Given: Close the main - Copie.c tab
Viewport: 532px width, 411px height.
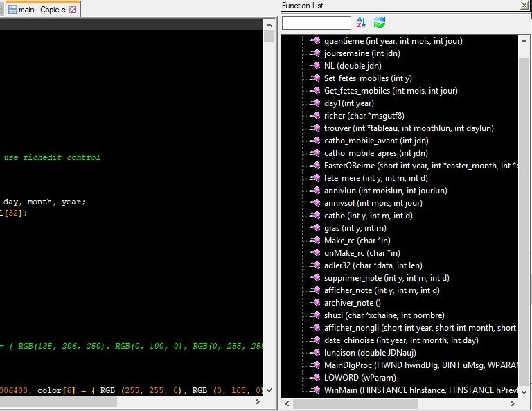Looking at the screenshot, I should (73, 10).
